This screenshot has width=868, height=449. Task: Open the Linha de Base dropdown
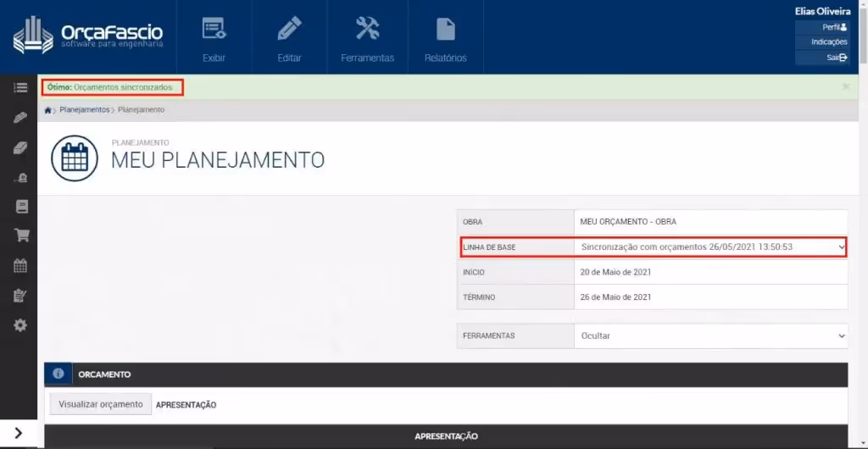coord(711,247)
